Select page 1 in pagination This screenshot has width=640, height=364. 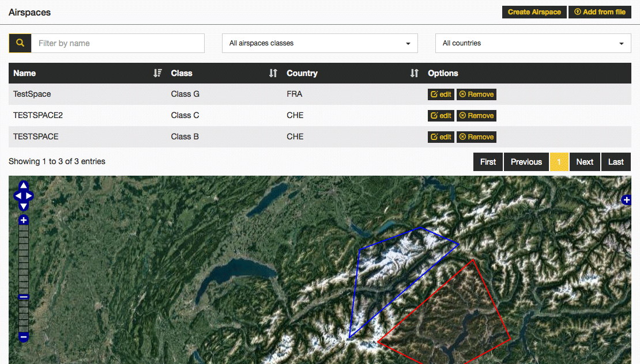[x=559, y=162]
